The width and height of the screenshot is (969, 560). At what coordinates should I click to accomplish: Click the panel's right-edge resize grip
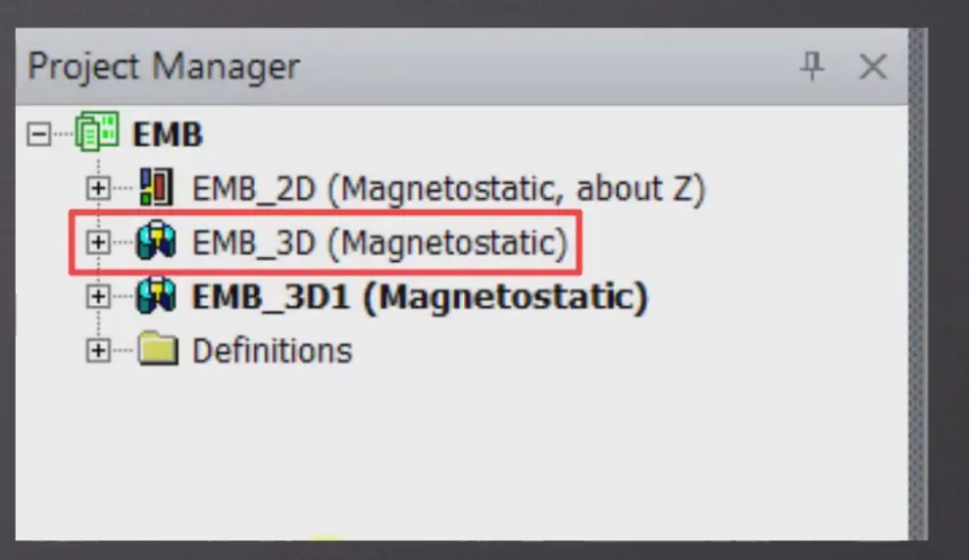pos(918,284)
